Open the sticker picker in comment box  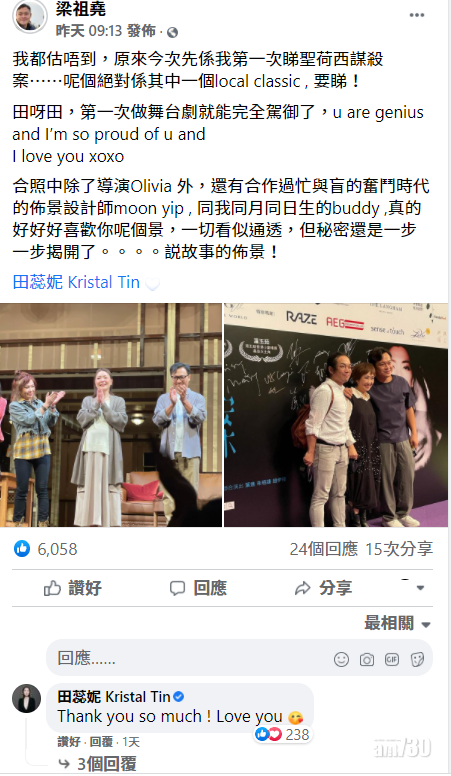(x=417, y=659)
